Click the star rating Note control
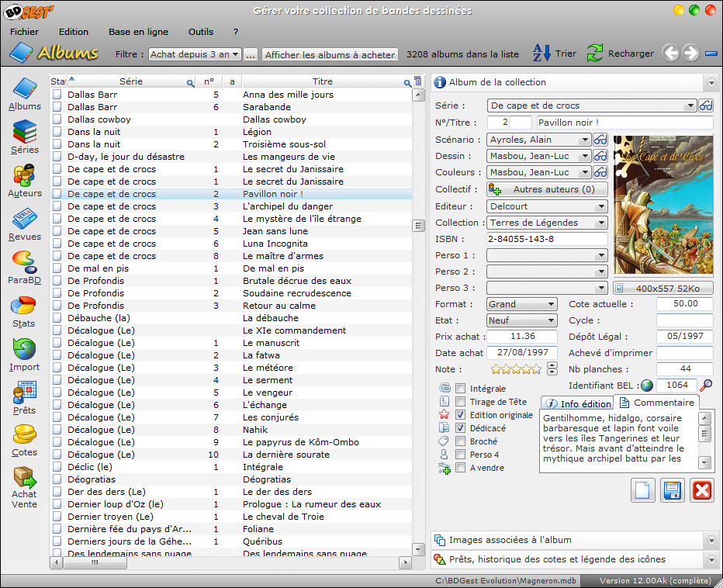 click(516, 369)
